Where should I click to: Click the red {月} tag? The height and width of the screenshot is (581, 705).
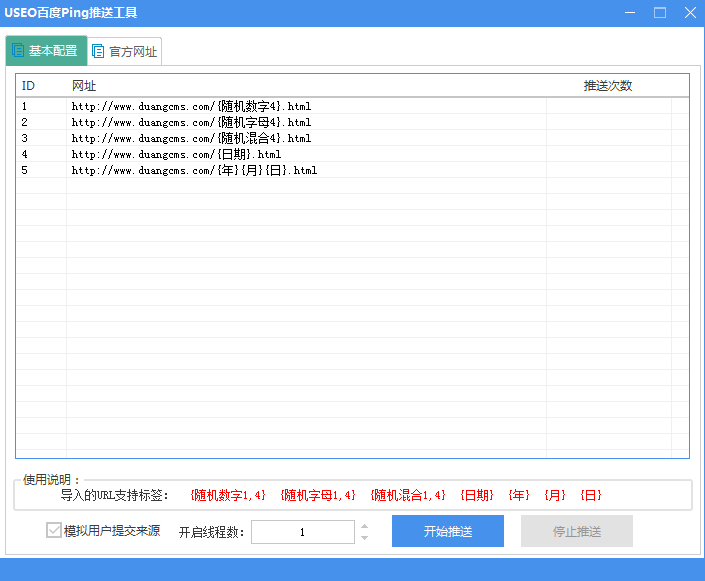pyautogui.click(x=555, y=495)
